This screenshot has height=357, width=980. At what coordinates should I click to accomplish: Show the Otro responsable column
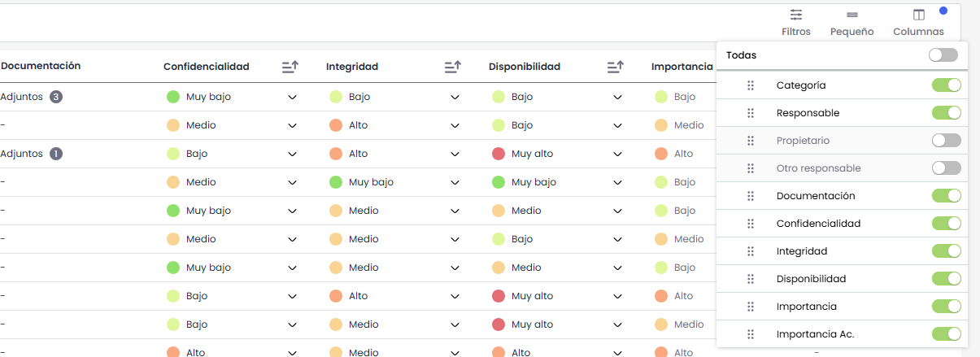pos(946,168)
